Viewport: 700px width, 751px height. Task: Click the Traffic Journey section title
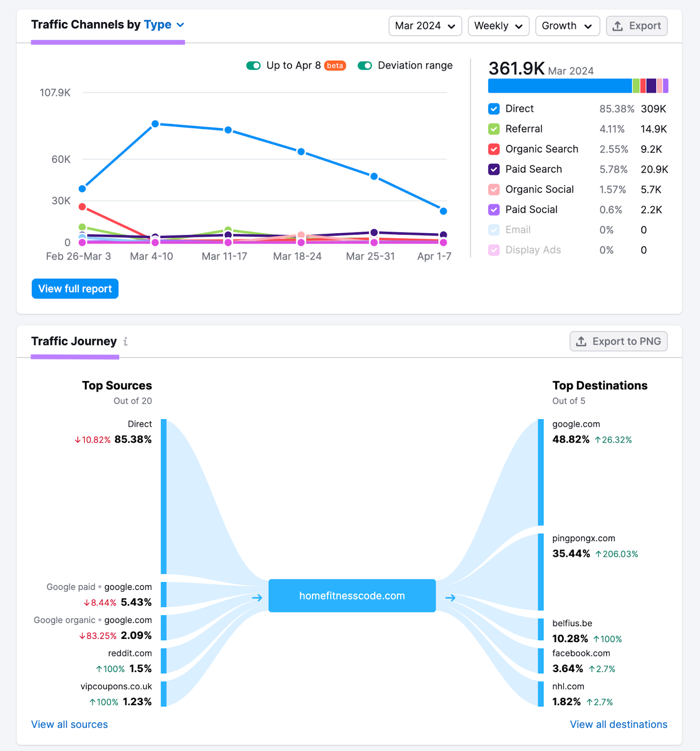74,341
